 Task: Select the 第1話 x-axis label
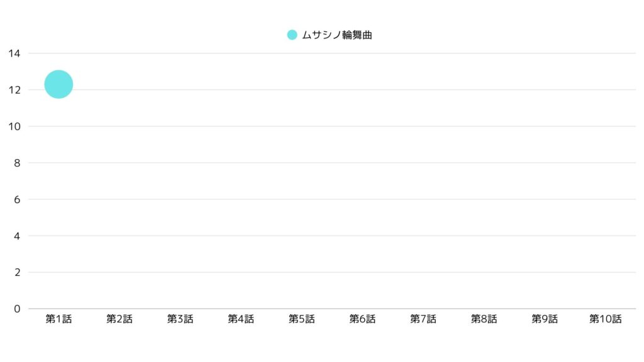click(x=58, y=319)
